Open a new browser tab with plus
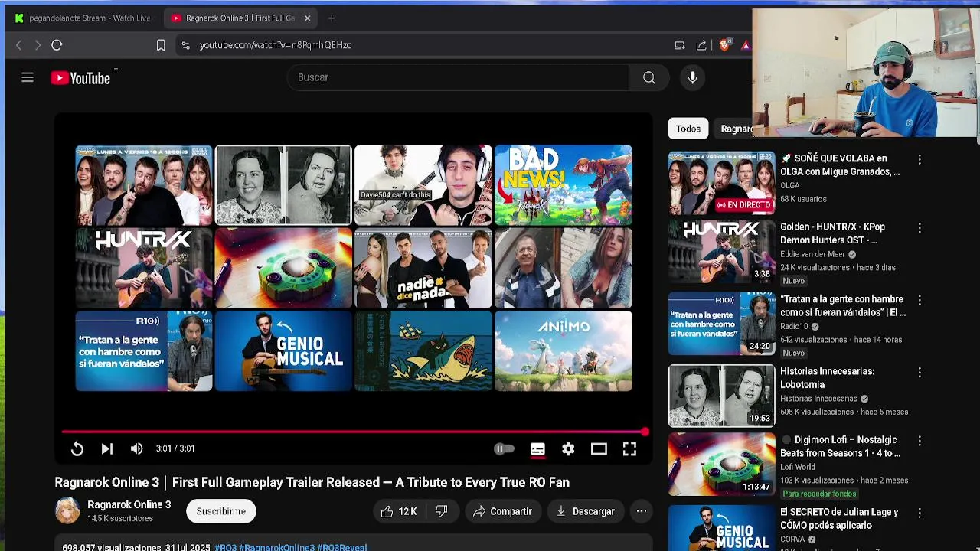The width and height of the screenshot is (980, 551). click(332, 18)
